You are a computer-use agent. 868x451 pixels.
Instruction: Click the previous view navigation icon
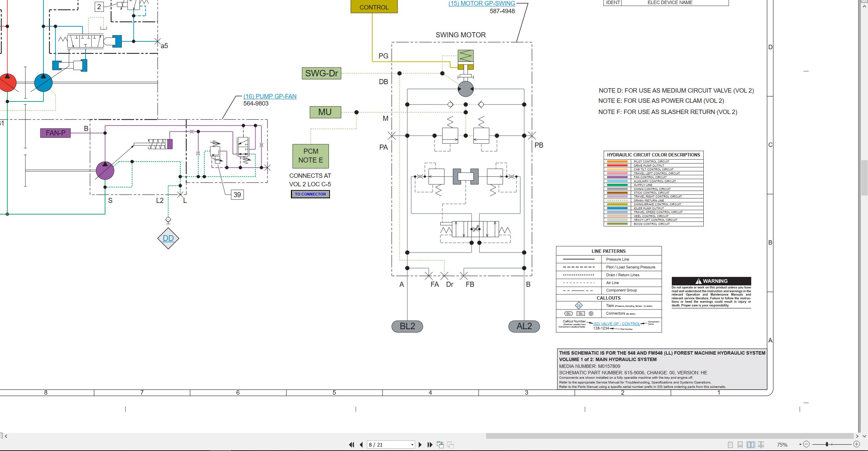coord(441,445)
